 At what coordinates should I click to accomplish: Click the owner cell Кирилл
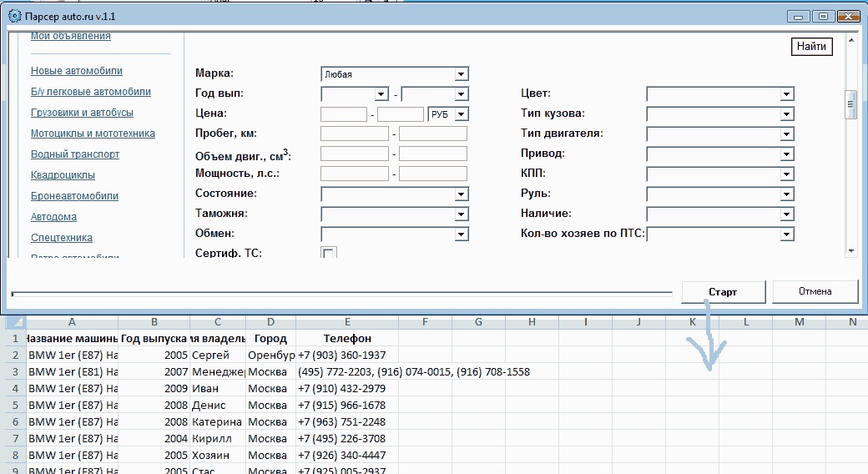(x=218, y=439)
